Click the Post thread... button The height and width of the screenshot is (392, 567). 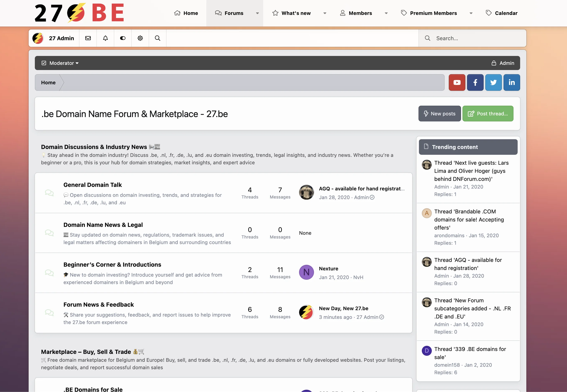point(488,114)
